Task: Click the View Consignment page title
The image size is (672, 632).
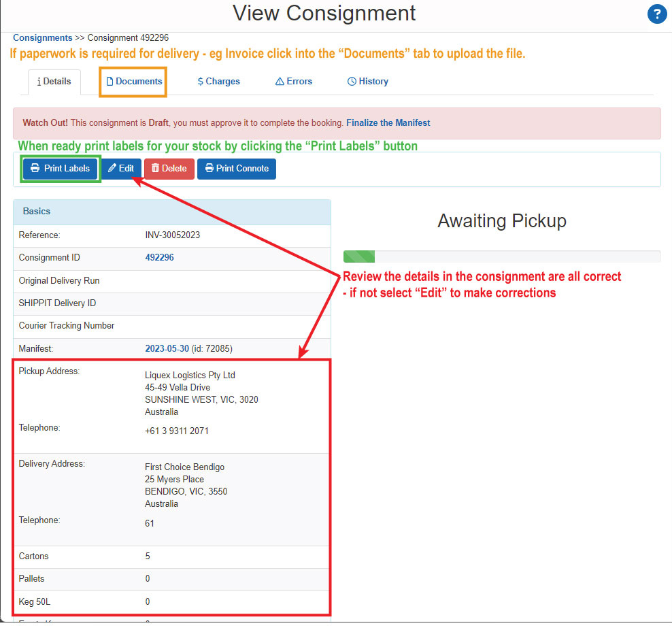Action: point(324,14)
